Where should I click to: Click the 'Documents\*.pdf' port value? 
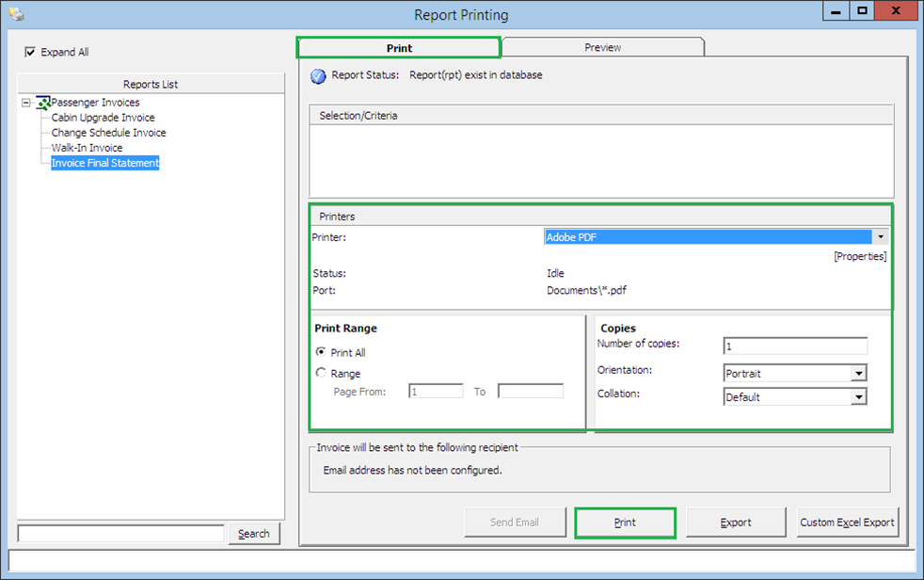[x=586, y=291]
